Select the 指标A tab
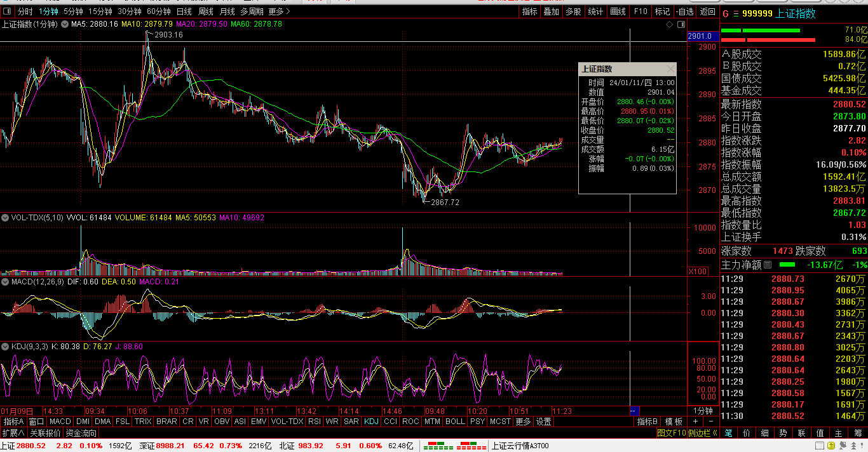Image resolution: width=868 pixels, height=452 pixels. click(13, 422)
